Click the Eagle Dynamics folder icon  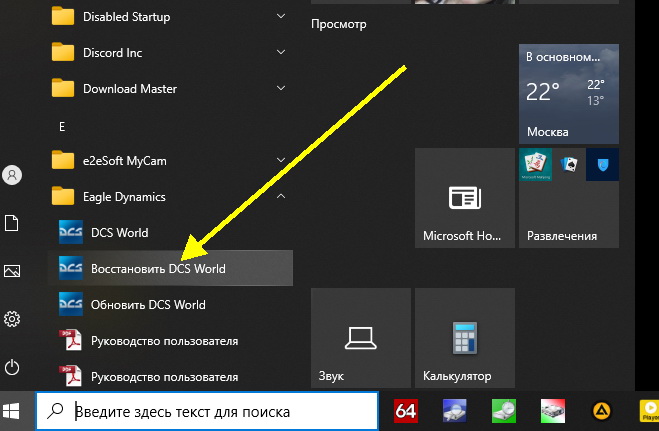point(63,196)
